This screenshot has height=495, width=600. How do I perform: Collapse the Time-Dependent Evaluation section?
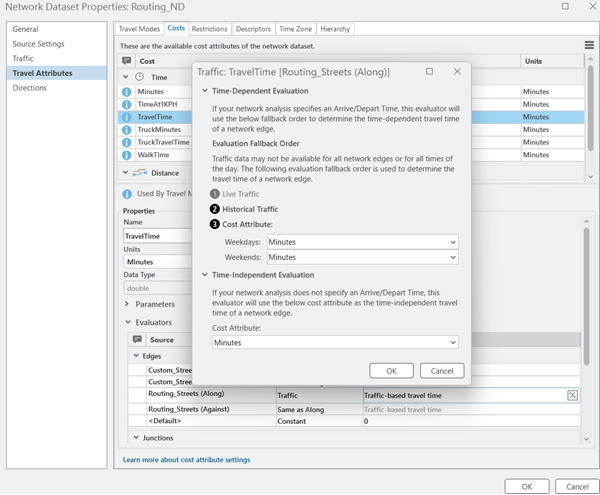[x=205, y=91]
